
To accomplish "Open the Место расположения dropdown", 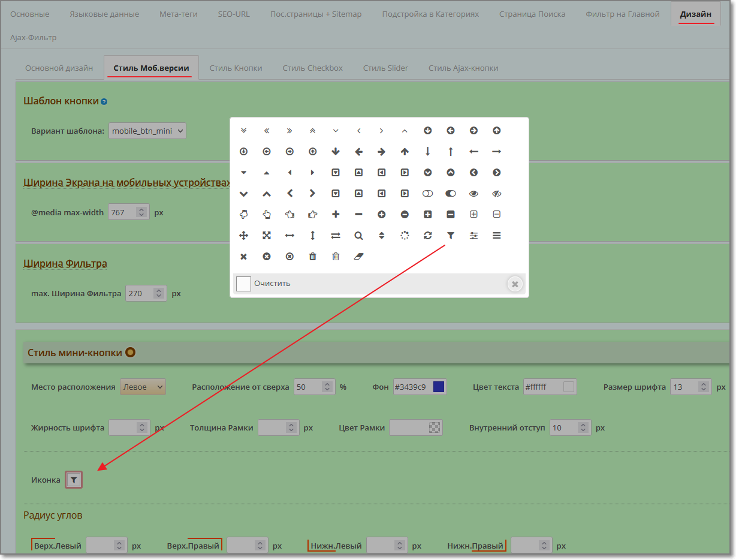I will (x=143, y=387).
